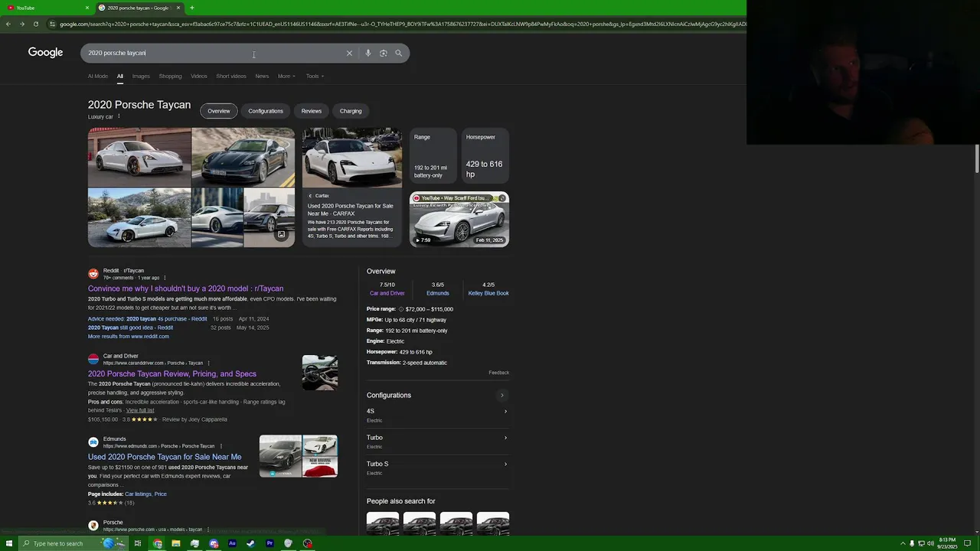Viewport: 980px width, 551px height.
Task: Open the Google logo homepage link
Action: (x=45, y=52)
